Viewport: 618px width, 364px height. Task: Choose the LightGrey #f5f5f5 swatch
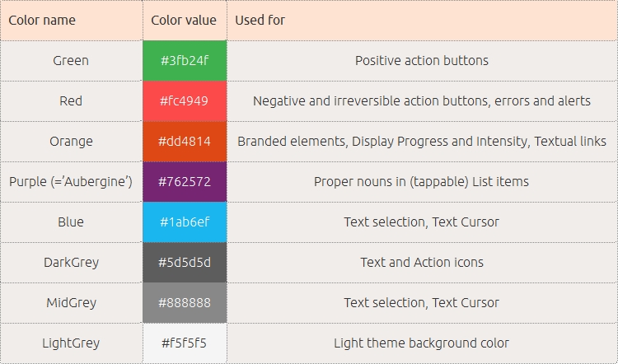click(185, 343)
